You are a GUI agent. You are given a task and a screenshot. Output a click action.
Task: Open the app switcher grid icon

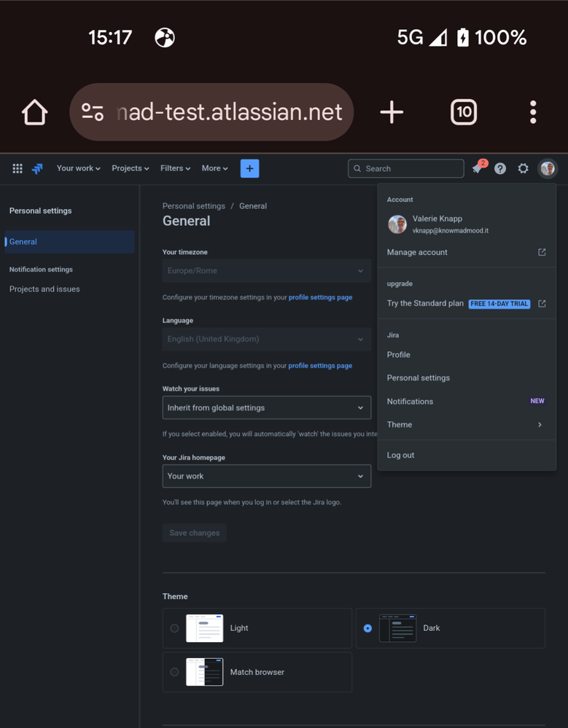[17, 168]
